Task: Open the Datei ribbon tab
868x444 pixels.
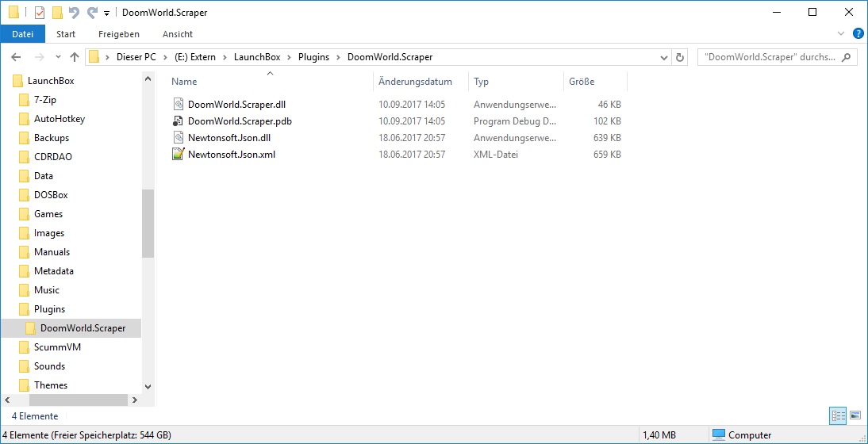Action: click(23, 34)
